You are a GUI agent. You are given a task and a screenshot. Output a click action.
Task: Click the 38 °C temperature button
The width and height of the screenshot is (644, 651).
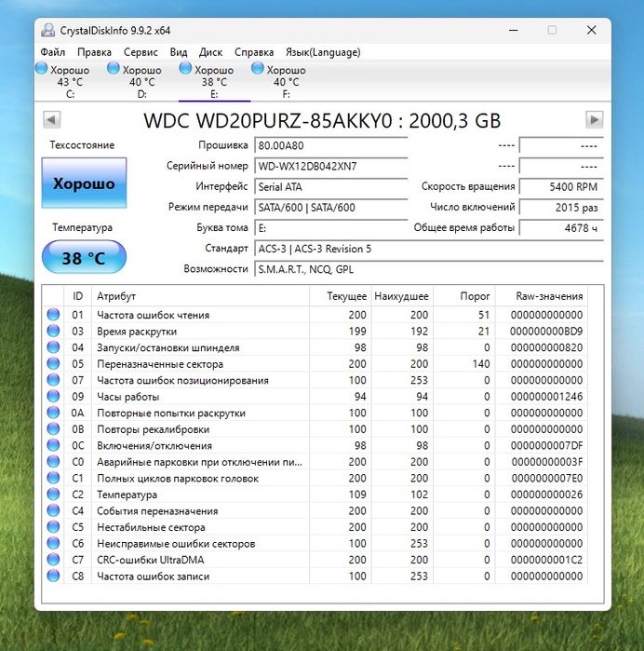click(x=85, y=257)
